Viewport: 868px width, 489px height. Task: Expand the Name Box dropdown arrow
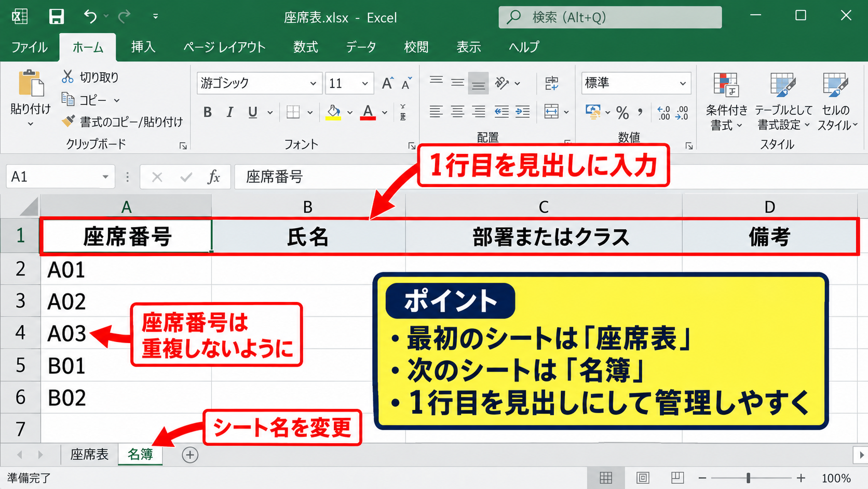[x=105, y=177]
